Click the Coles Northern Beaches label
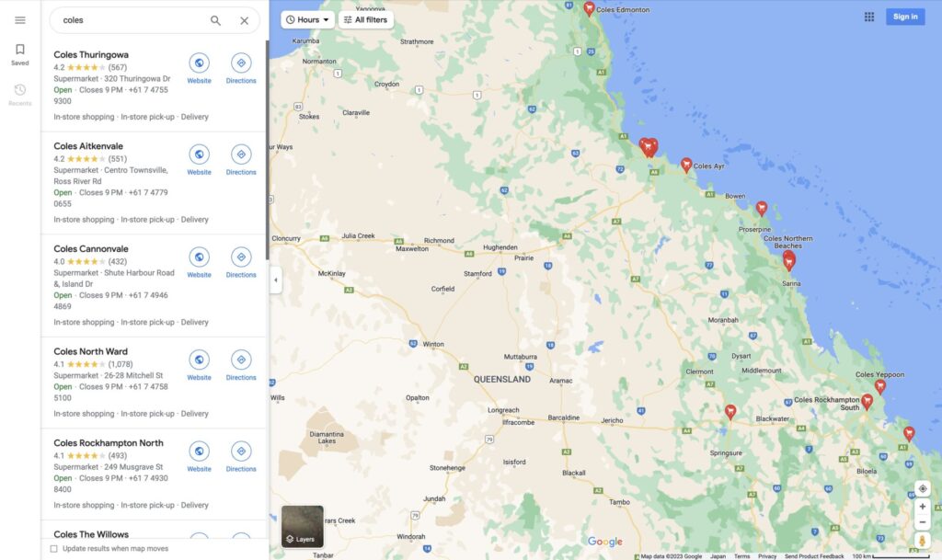The height and width of the screenshot is (560, 942). pyautogui.click(x=787, y=242)
